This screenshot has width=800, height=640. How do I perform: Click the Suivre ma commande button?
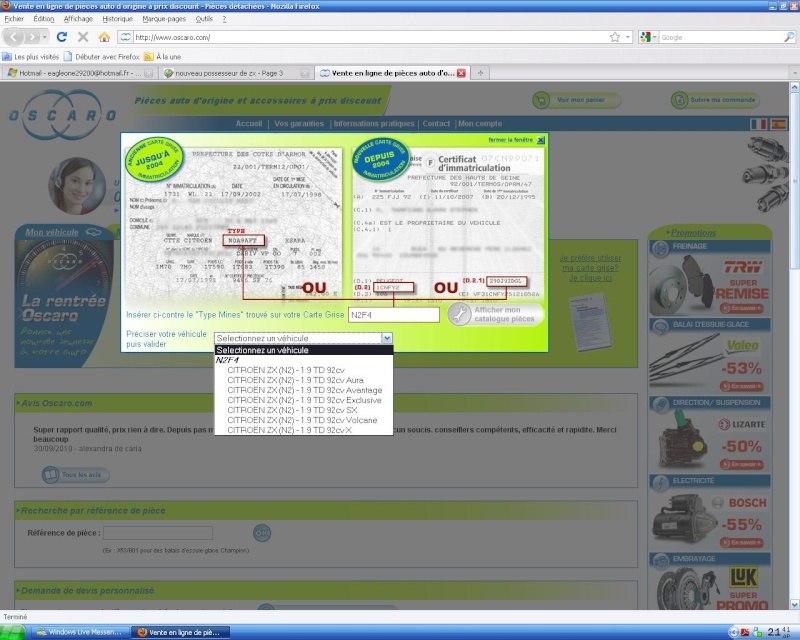click(x=715, y=100)
